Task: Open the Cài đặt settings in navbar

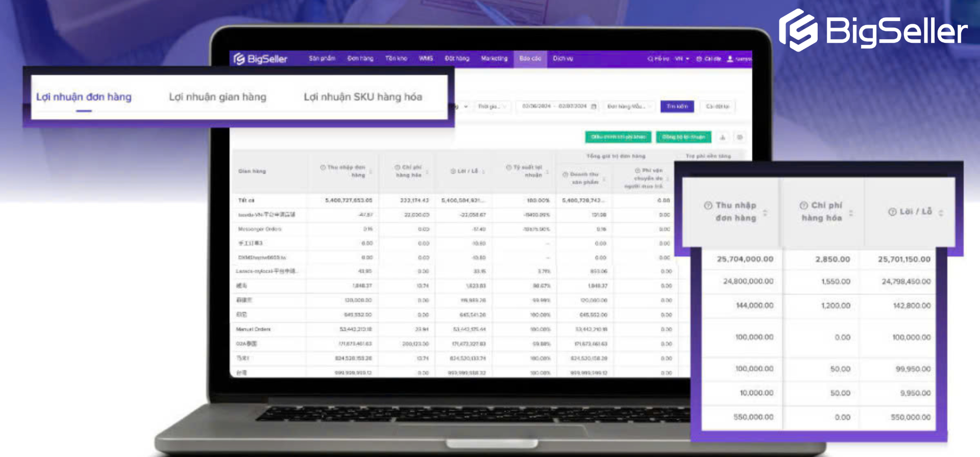Action: 709,59
